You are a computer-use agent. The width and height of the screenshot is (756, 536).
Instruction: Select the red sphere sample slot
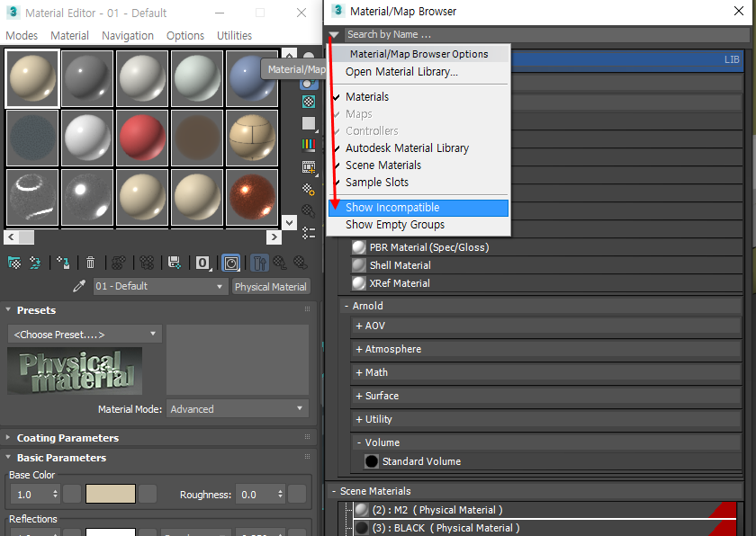[x=142, y=138]
